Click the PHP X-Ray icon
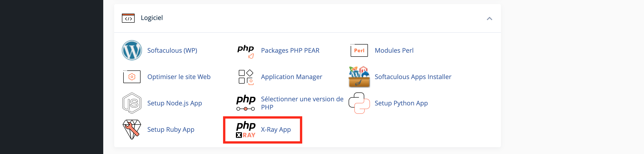Image resolution: width=644 pixels, height=154 pixels. pyautogui.click(x=246, y=129)
